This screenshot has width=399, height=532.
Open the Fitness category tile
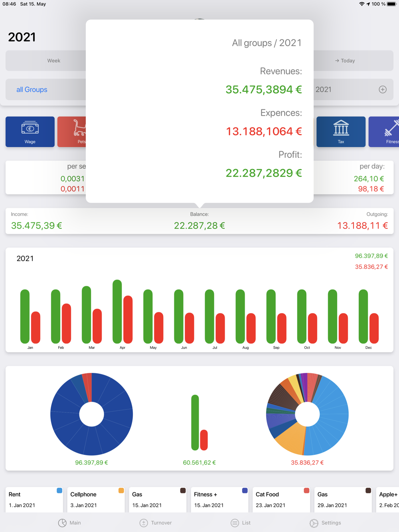point(384,132)
